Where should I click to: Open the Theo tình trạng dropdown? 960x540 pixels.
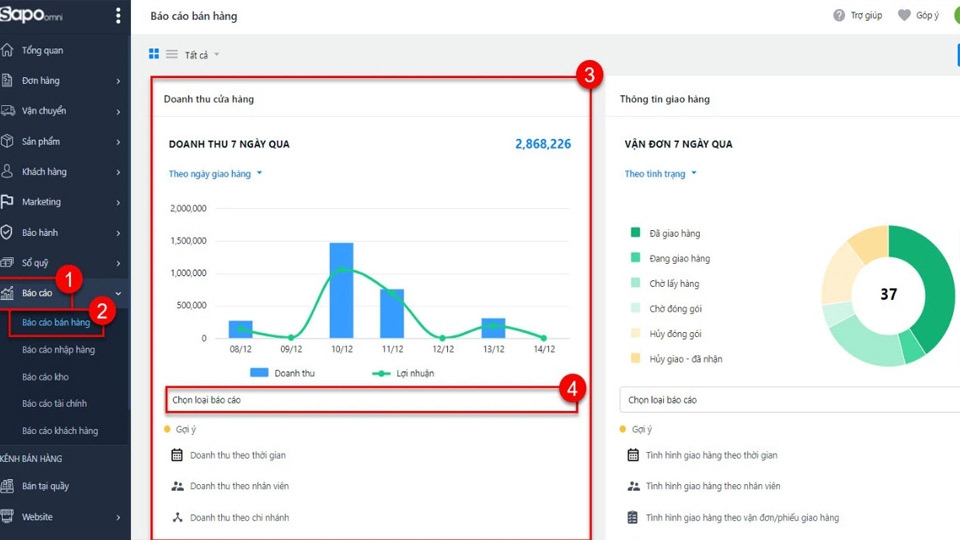click(x=660, y=174)
